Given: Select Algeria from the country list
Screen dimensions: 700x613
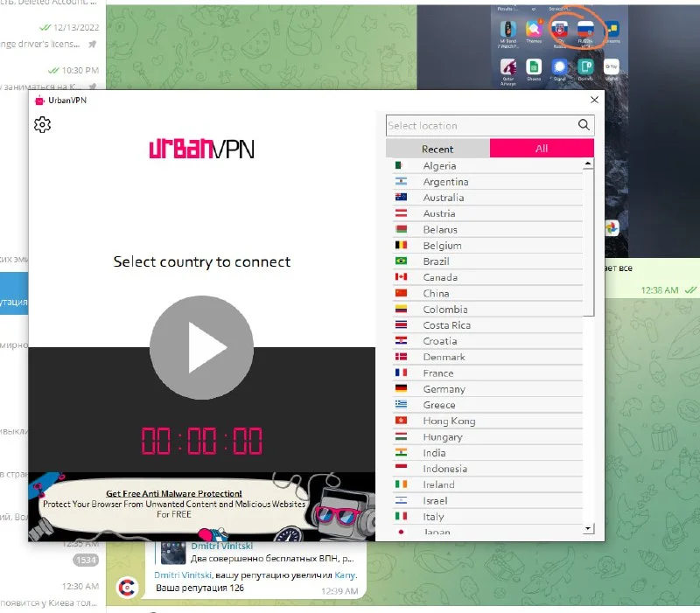Looking at the screenshot, I should [439, 166].
